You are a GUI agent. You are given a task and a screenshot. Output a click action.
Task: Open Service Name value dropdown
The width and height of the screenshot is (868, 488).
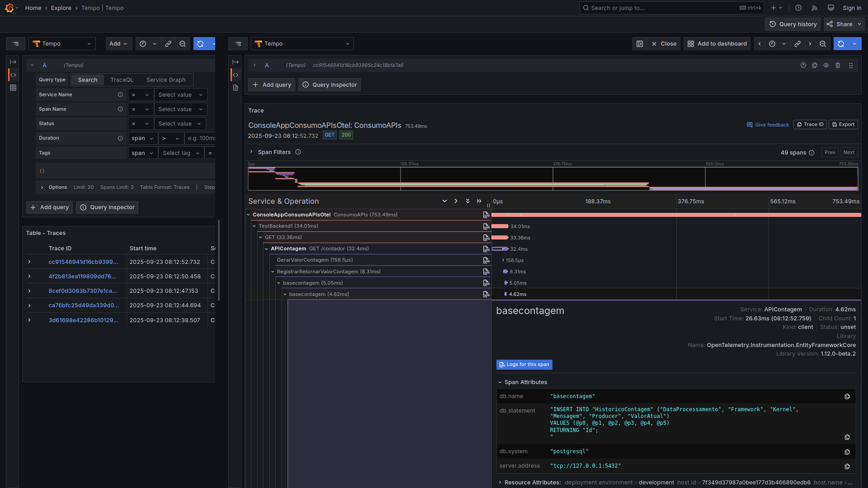tap(180, 95)
